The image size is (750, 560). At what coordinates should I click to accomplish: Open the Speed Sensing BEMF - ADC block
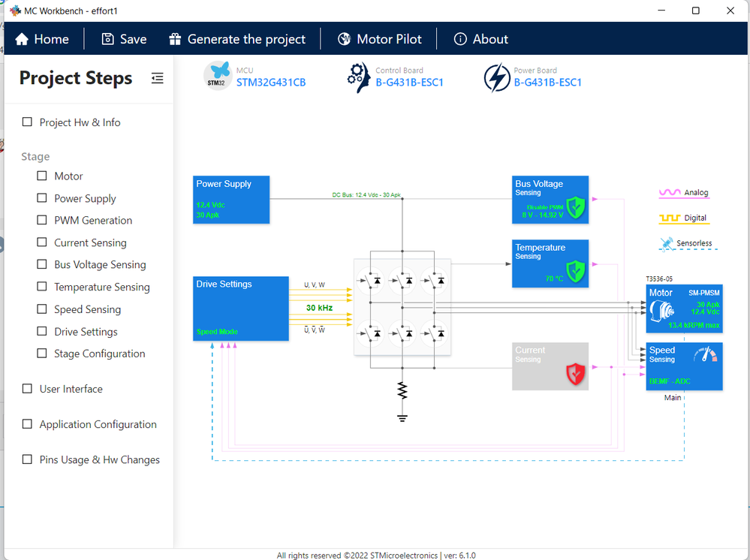click(685, 366)
